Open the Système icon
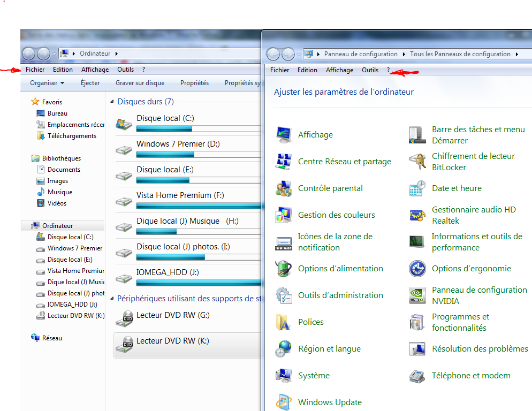532x411 pixels. pos(284,375)
